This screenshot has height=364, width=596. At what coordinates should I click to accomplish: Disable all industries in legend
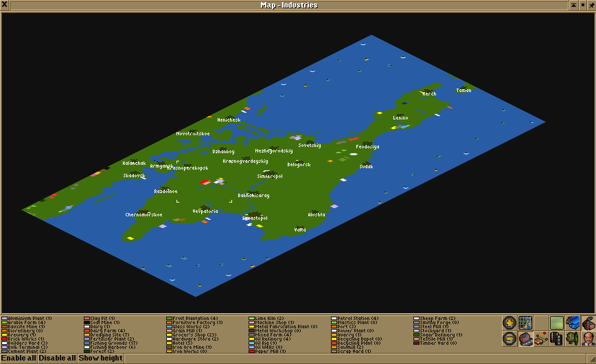(58, 359)
